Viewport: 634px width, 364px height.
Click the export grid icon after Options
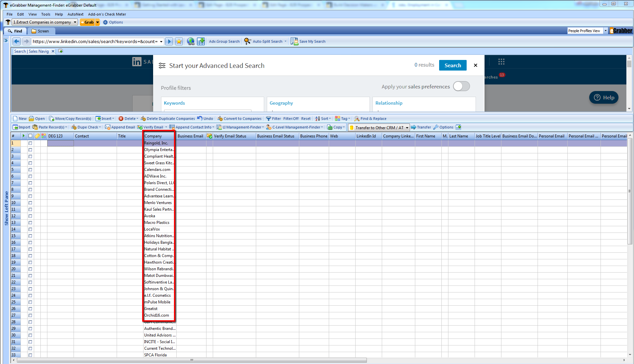tap(458, 127)
